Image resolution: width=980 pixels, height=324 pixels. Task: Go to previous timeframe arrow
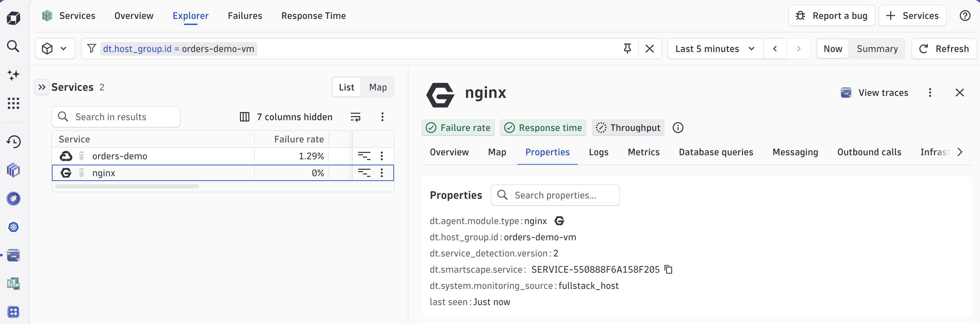pyautogui.click(x=775, y=48)
